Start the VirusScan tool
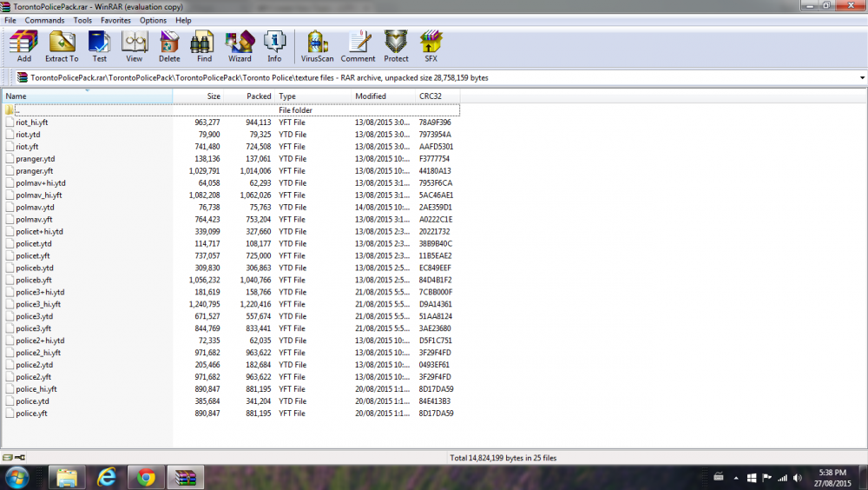The width and height of the screenshot is (868, 490). tap(317, 46)
